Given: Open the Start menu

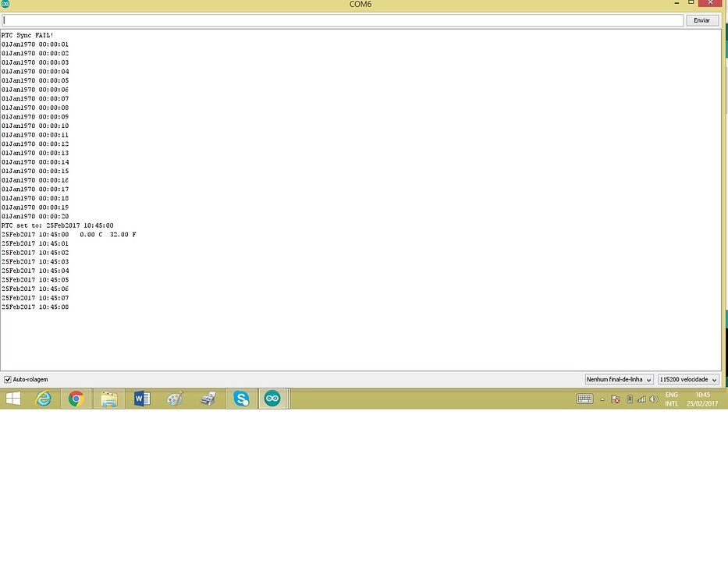Looking at the screenshot, I should point(12,399).
